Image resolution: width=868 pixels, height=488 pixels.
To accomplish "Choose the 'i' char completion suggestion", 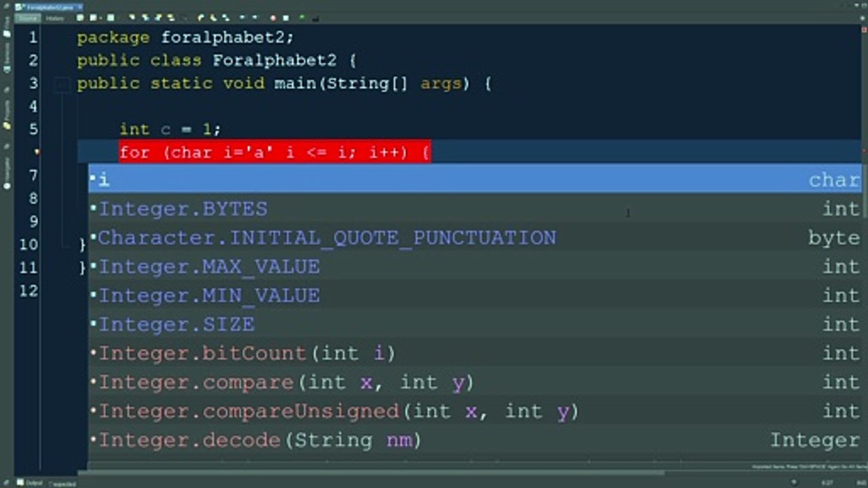I will (475, 179).
